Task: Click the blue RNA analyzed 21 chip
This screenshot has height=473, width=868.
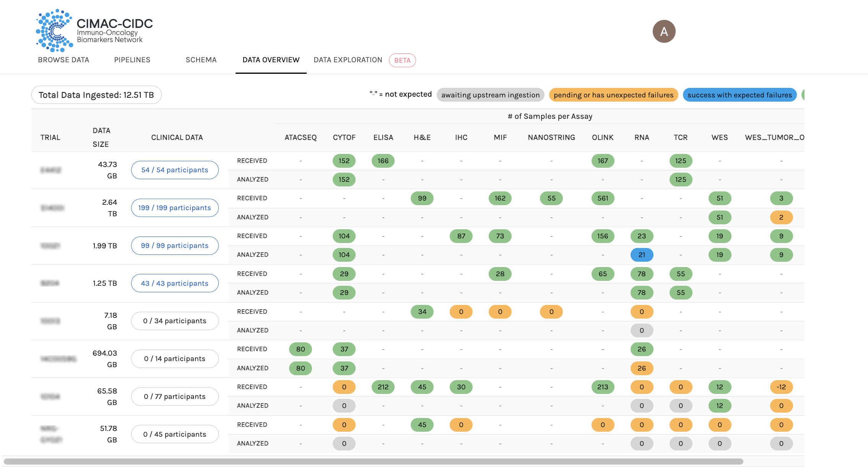Action: point(642,255)
